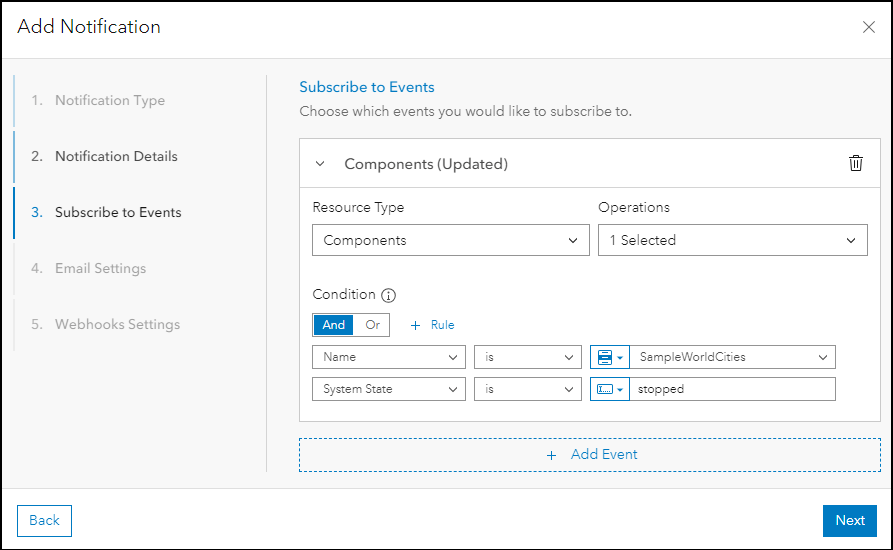Switch condition logic to Or
The height and width of the screenshot is (550, 893).
(x=372, y=325)
